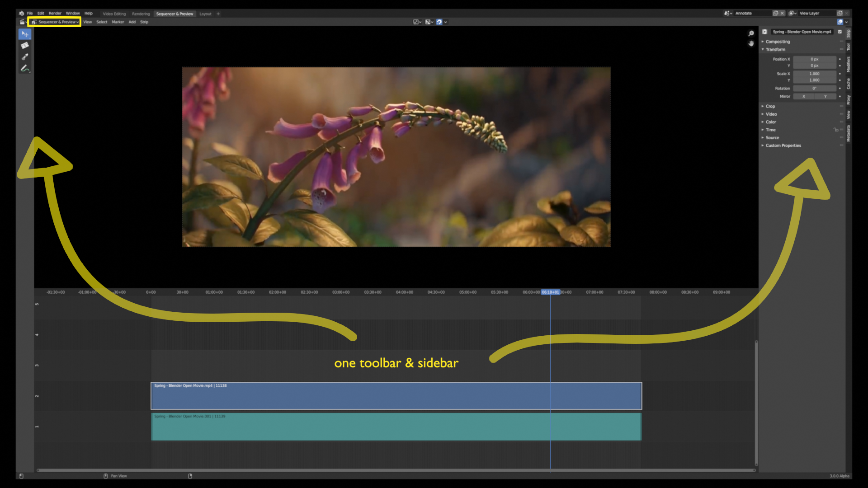Open the Marker menu
Viewport: 868px width, 488px height.
click(118, 22)
